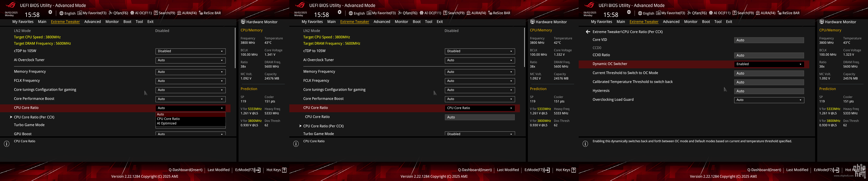Click the Core VID Auto field
The image size is (868, 181).
tap(769, 40)
